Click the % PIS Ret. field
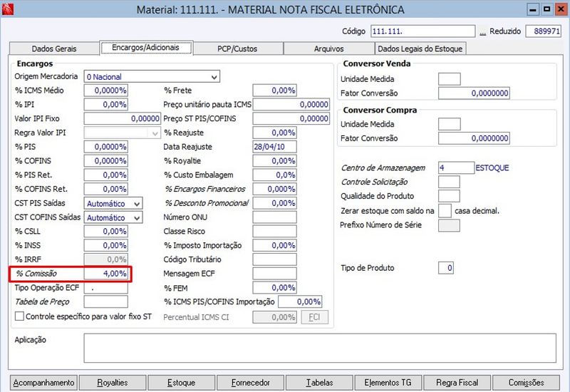The height and width of the screenshot is (392, 570). [105, 175]
